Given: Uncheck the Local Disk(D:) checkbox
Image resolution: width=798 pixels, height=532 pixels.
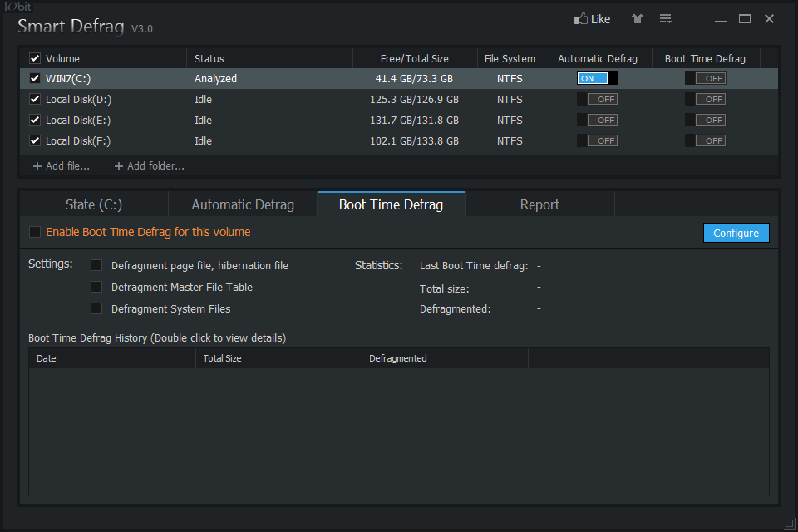Looking at the screenshot, I should click(x=35, y=99).
